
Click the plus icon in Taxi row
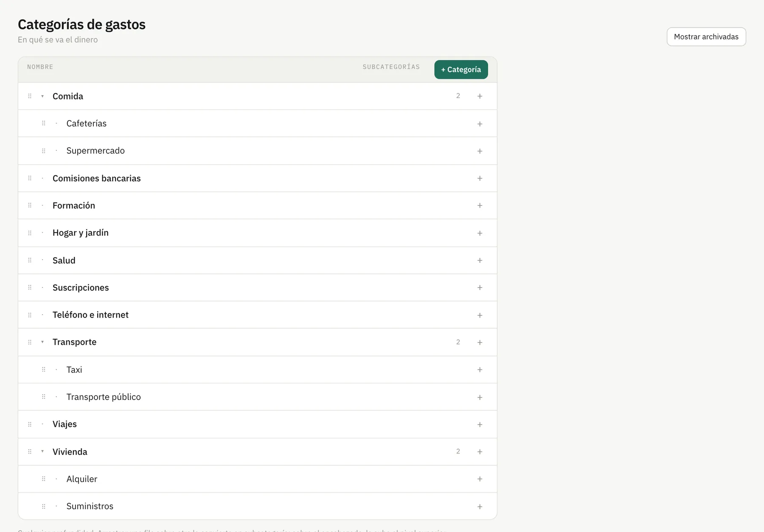(x=480, y=370)
